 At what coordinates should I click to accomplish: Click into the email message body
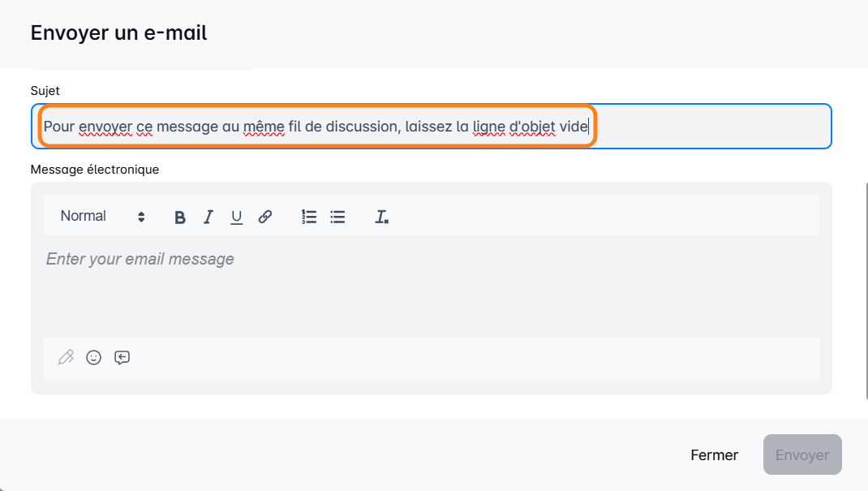430,284
